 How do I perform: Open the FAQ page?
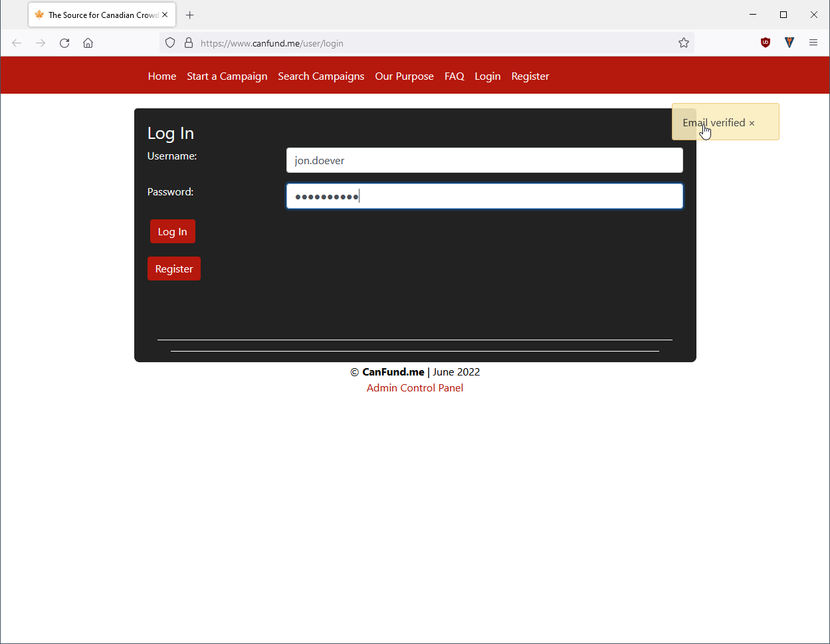[454, 76]
